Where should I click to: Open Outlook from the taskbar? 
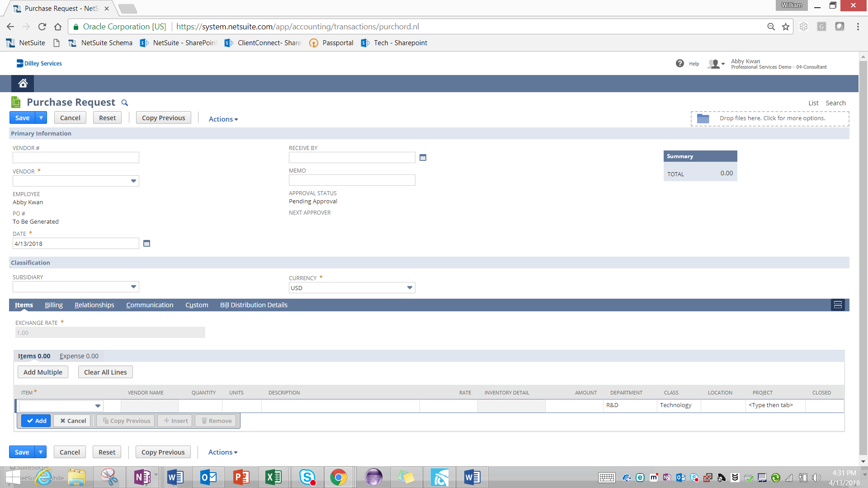pyautogui.click(x=208, y=477)
